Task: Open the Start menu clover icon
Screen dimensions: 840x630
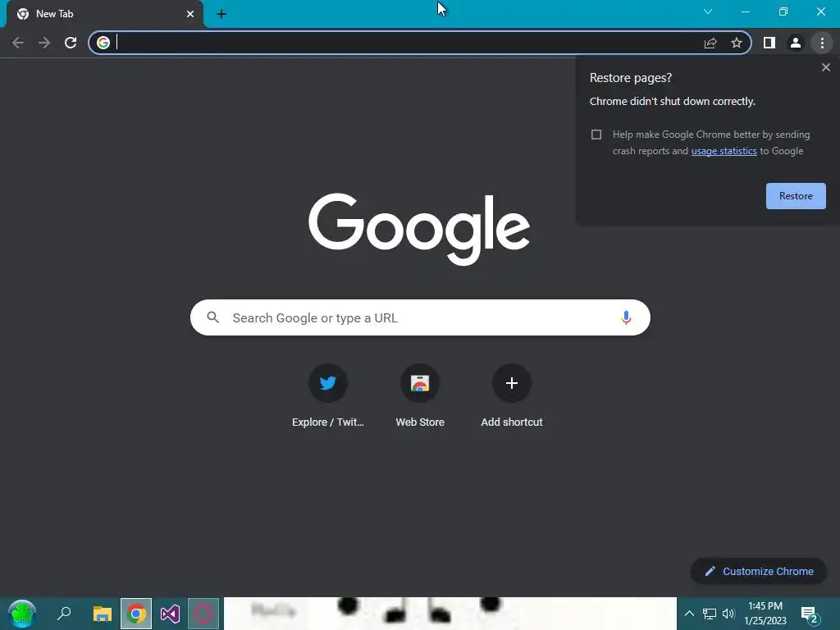Action: point(22,614)
